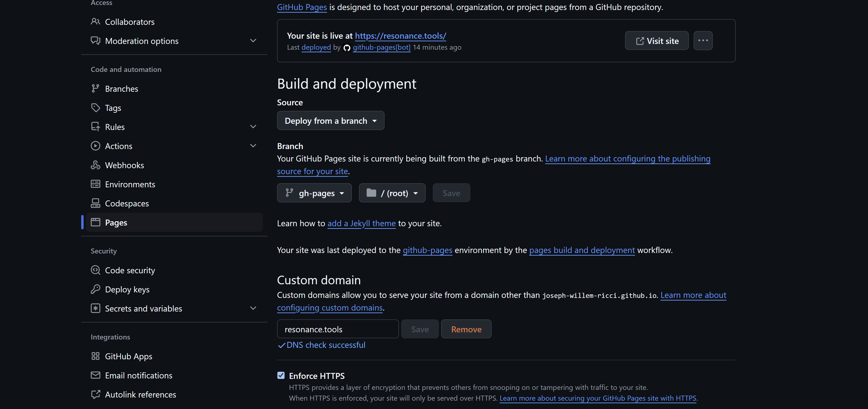Uncheck the Enforce HTTPS checkbox
868x409 pixels.
click(281, 375)
